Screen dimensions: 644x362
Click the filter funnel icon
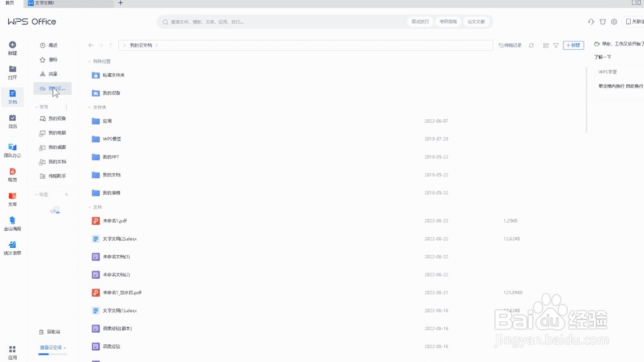pos(556,45)
